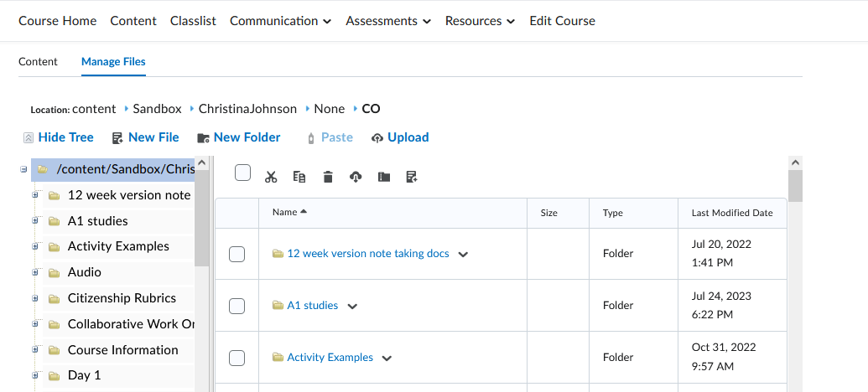The width and height of the screenshot is (868, 392).
Task: Open actions dropdown for 12 week version folder
Action: tap(463, 255)
